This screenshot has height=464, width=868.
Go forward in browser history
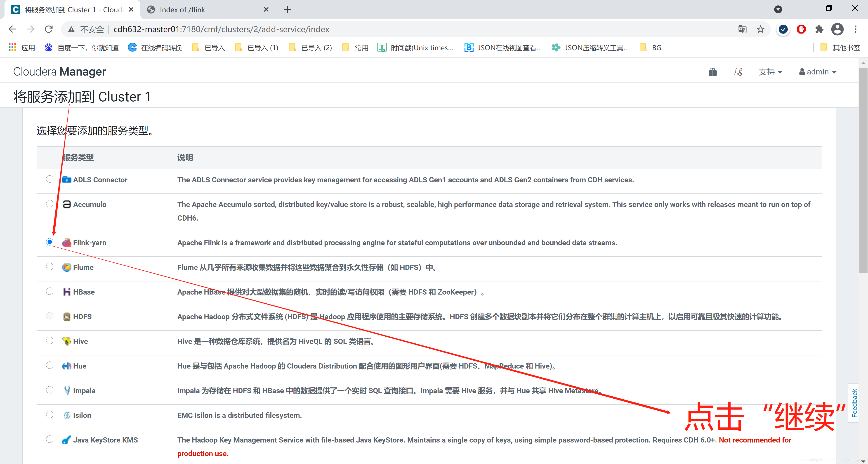point(31,29)
